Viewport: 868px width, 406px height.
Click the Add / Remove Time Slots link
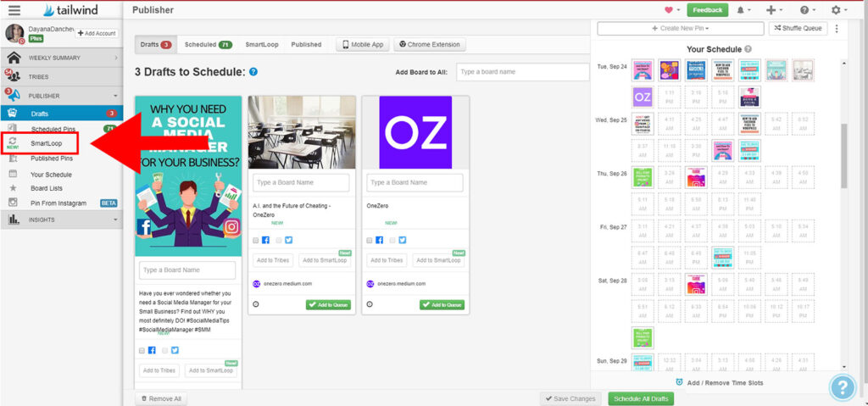pyautogui.click(x=725, y=383)
